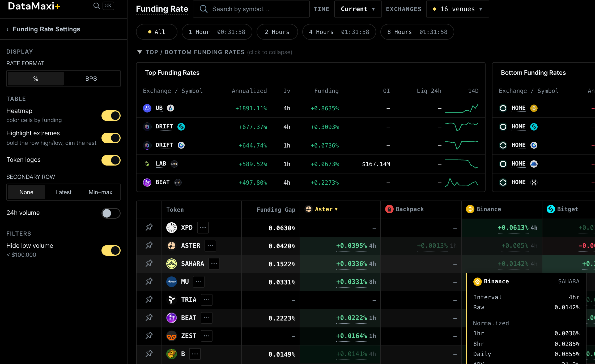
Task: Click the Funding Rate page title
Action: click(x=162, y=9)
